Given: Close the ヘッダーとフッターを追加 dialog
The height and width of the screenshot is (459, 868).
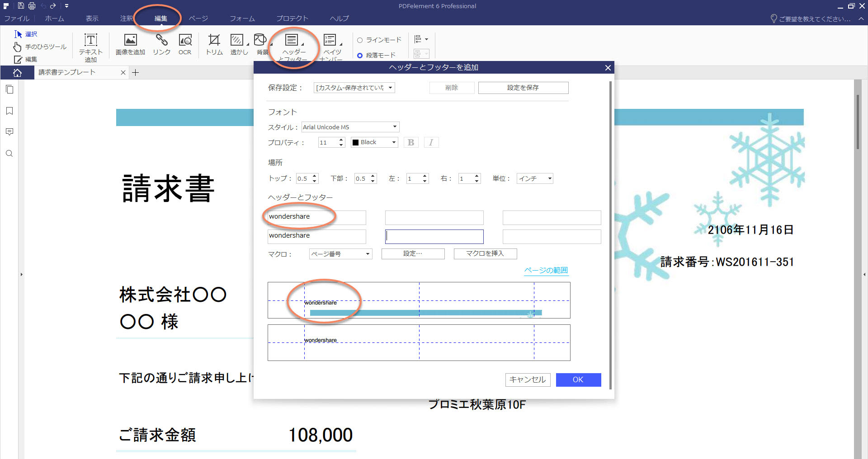Looking at the screenshot, I should coord(608,68).
